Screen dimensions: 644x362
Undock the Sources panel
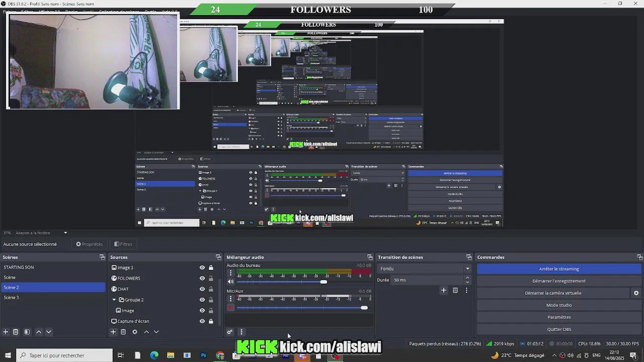pos(218,257)
